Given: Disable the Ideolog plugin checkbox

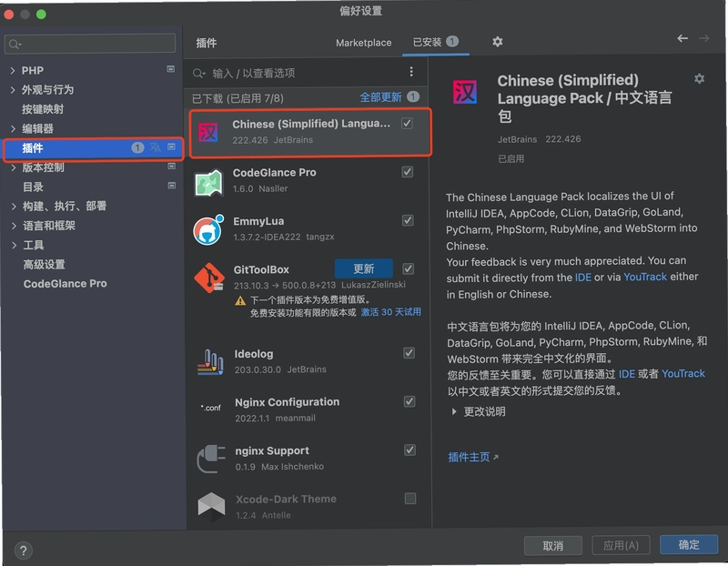Looking at the screenshot, I should [409, 353].
